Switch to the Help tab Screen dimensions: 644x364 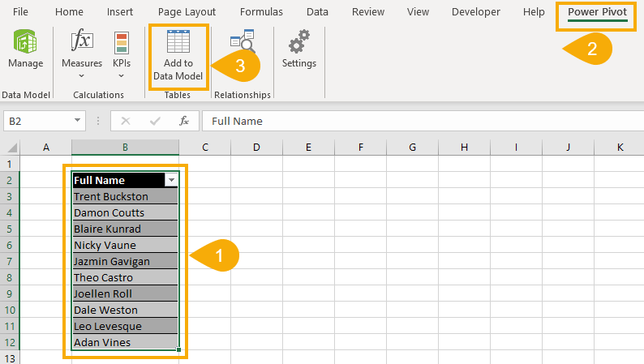[x=534, y=12]
